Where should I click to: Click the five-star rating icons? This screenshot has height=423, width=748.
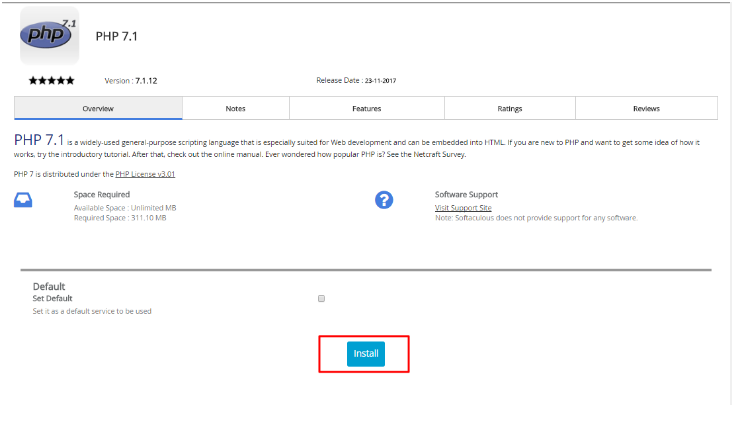point(52,81)
